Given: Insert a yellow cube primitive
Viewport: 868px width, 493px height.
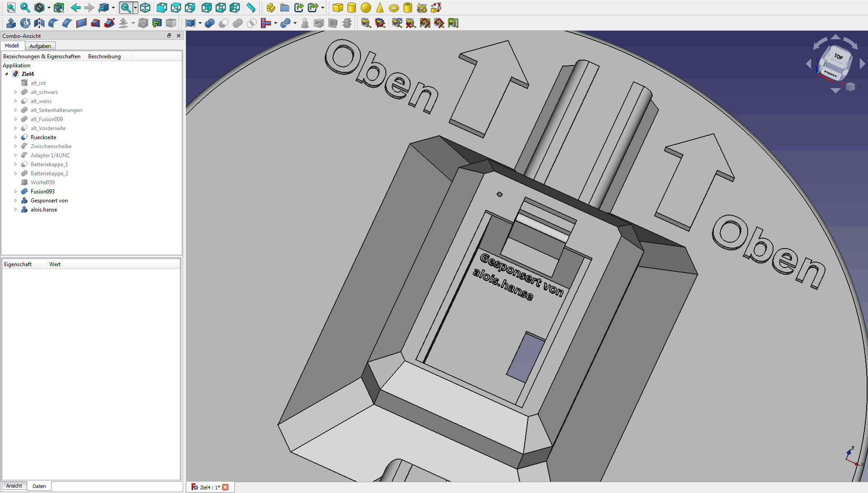Looking at the screenshot, I should point(337,8).
